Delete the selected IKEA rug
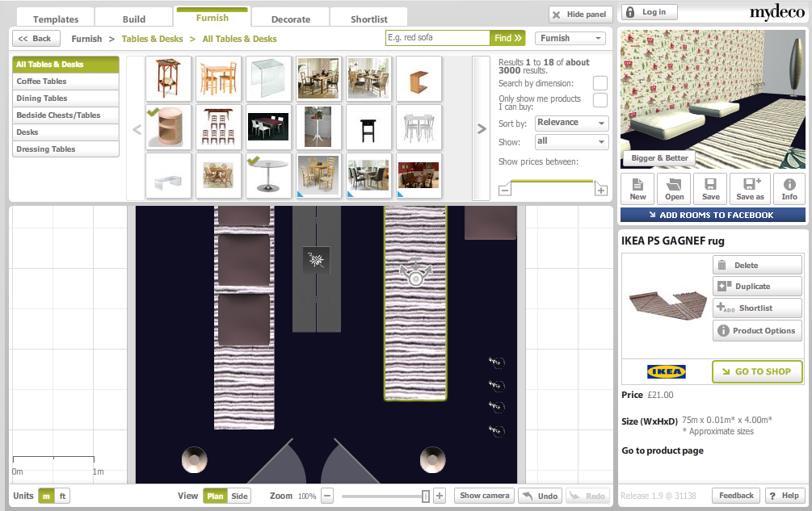The image size is (812, 511). point(756,265)
